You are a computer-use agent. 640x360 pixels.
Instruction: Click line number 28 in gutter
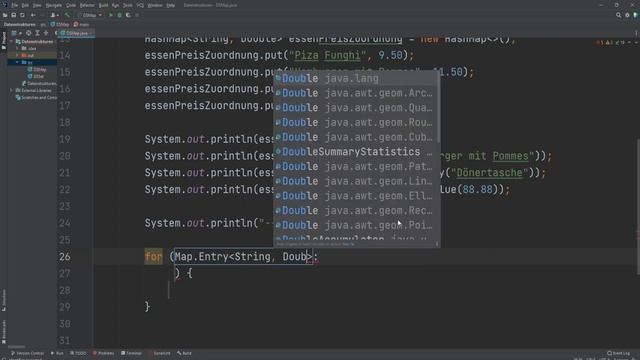(x=65, y=290)
